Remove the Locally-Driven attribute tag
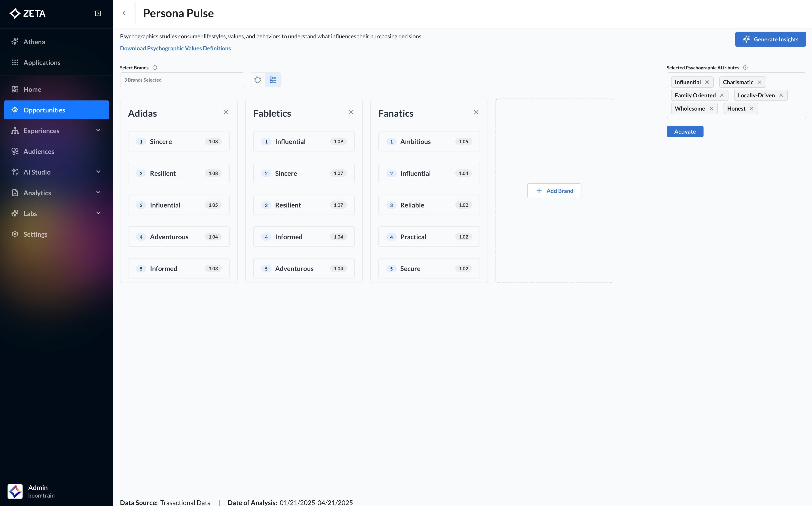The height and width of the screenshot is (506, 812). pos(781,95)
